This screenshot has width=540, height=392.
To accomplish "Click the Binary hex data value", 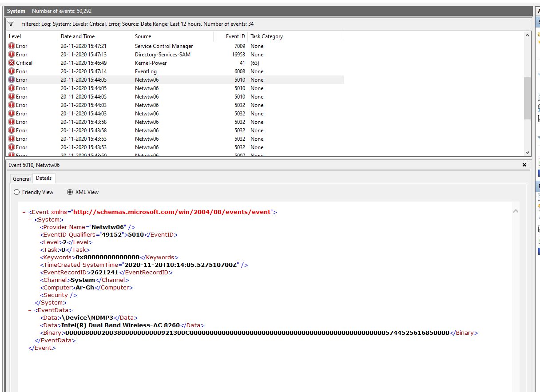I will 257,333.
